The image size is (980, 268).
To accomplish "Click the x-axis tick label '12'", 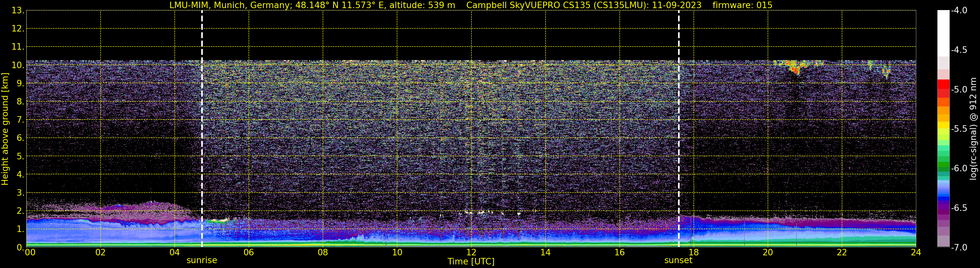I will tap(471, 252).
